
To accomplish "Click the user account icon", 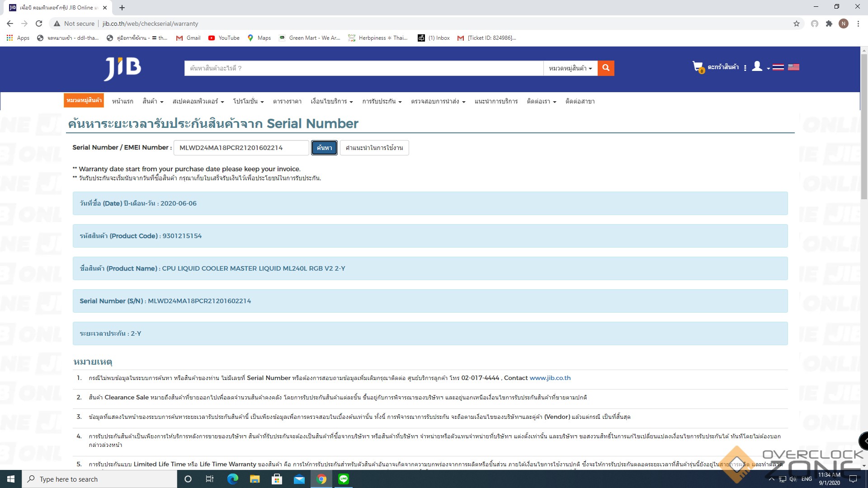I will point(757,67).
